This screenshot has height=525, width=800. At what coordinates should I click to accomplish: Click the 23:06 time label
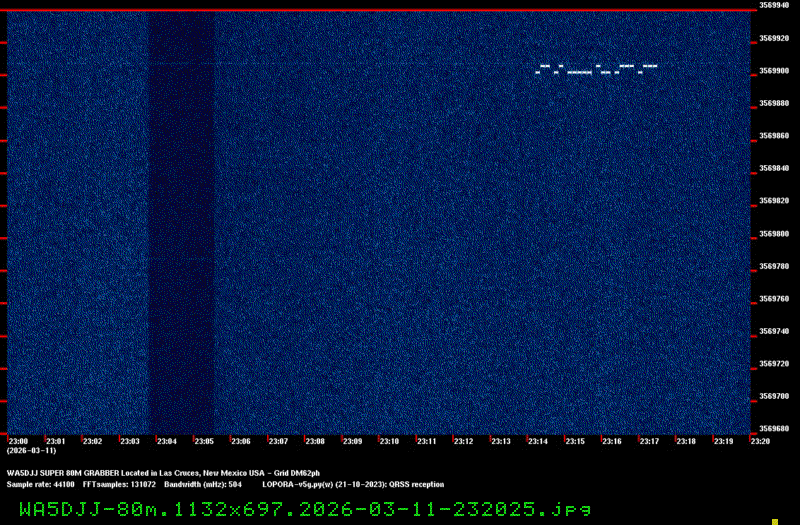241,441
